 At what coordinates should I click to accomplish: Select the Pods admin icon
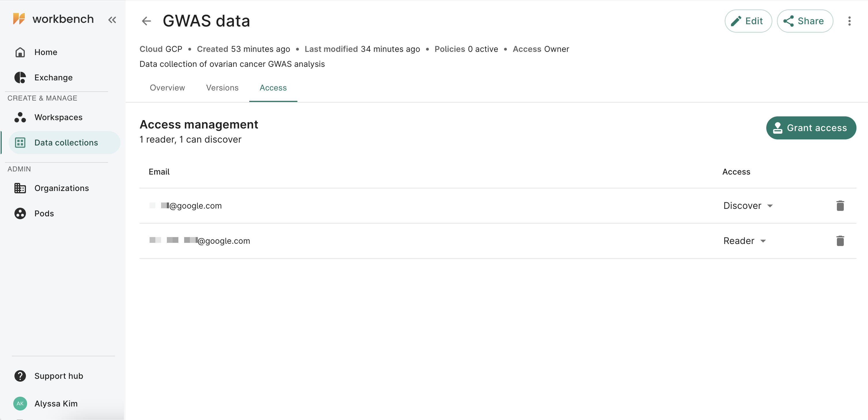point(20,213)
